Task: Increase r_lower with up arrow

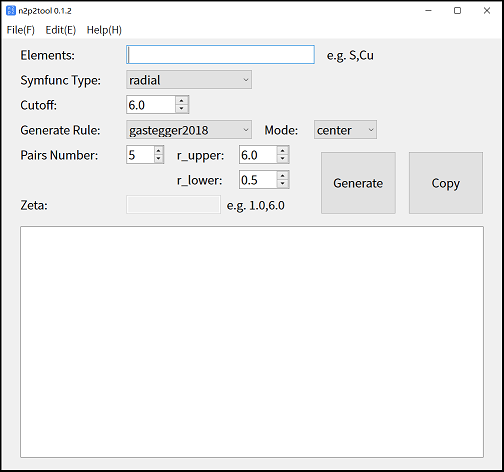Action: click(283, 176)
